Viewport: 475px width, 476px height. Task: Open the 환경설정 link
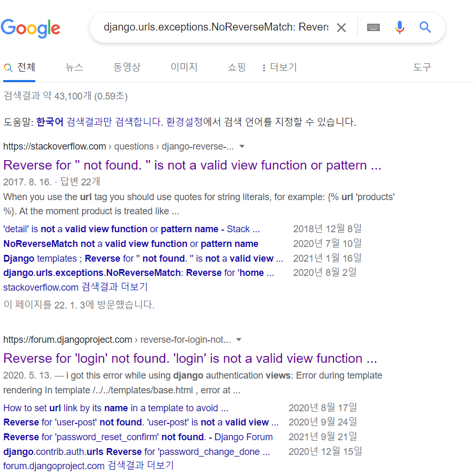(x=184, y=122)
